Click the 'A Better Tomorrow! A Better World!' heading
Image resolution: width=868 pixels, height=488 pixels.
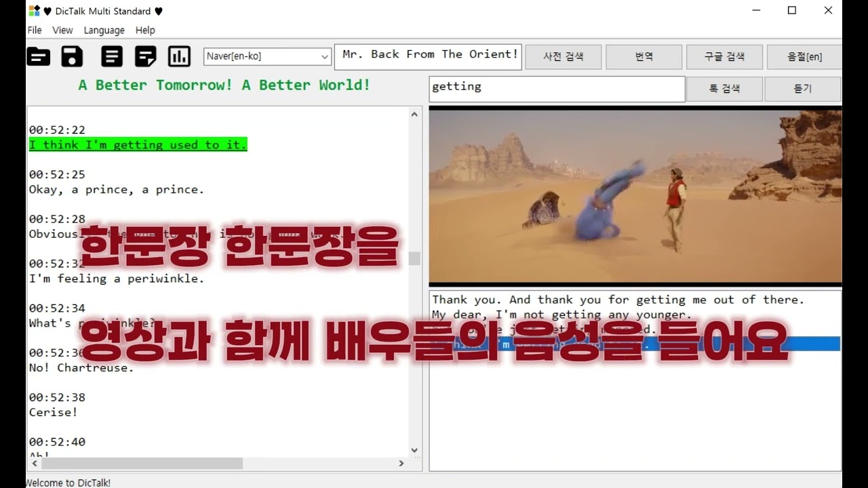click(224, 85)
